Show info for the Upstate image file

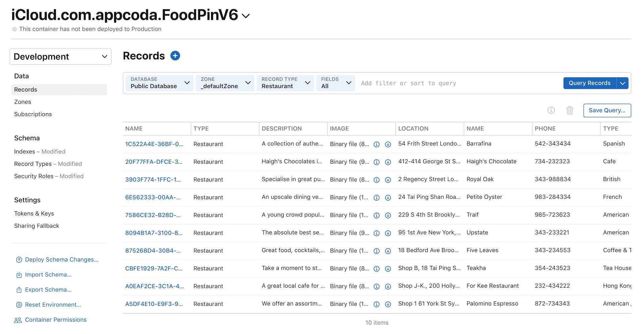click(x=377, y=233)
